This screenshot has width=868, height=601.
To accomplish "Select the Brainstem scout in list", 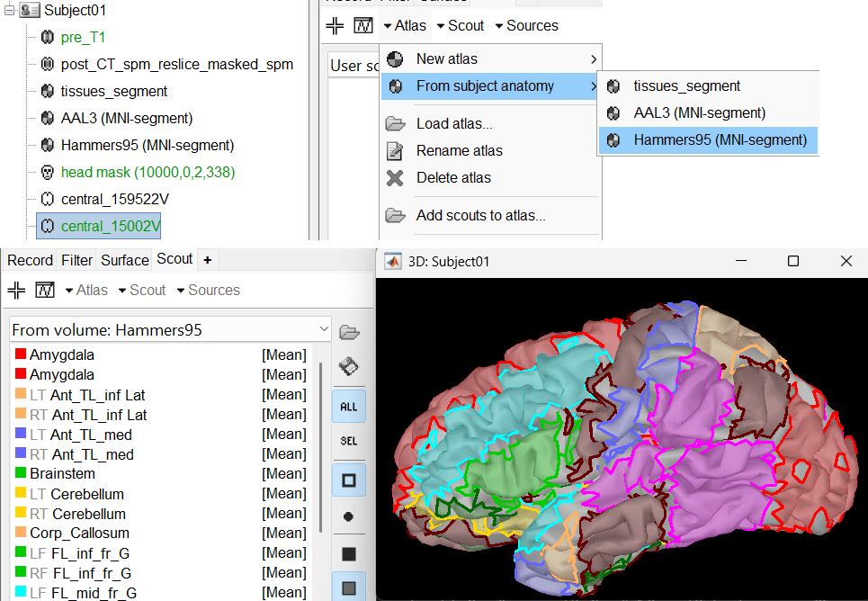I will pyautogui.click(x=62, y=474).
